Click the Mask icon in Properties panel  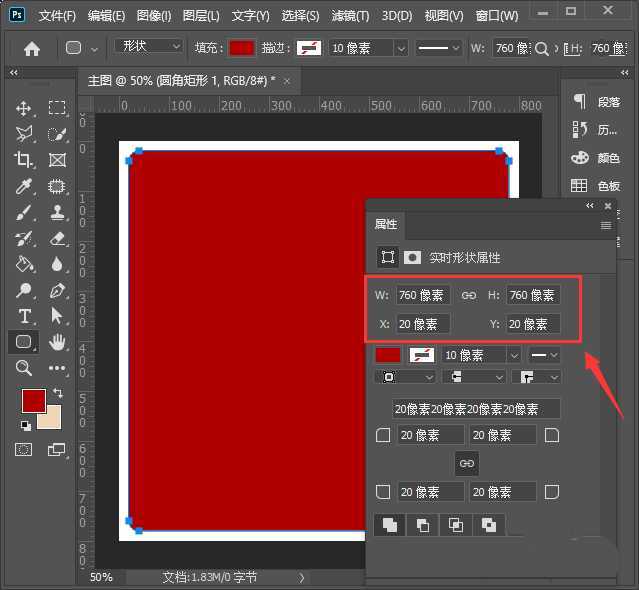[x=412, y=257]
